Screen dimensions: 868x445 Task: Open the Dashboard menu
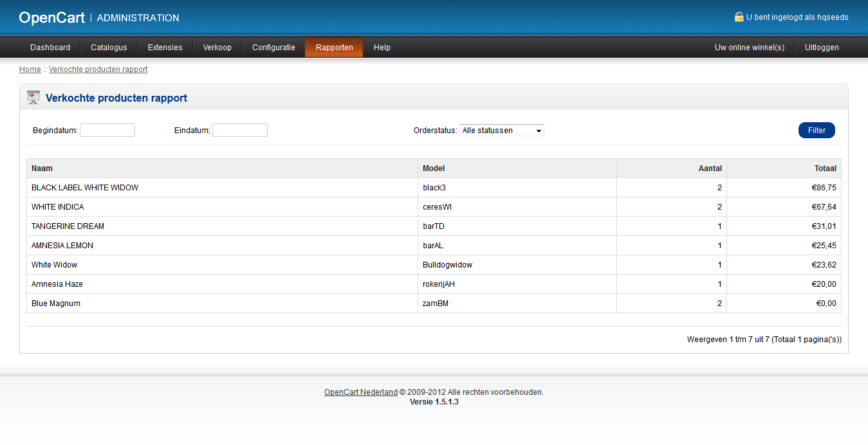(50, 48)
